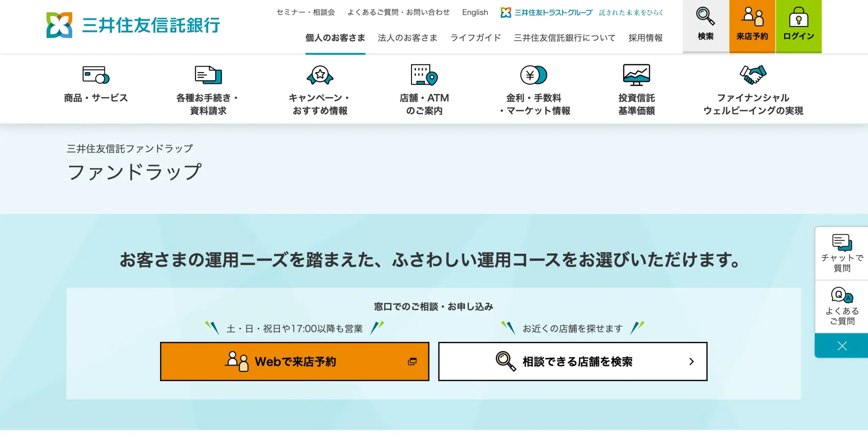Open キャンペーン・おすすめ情報 menu label
The height and width of the screenshot is (442, 868).
coord(320,104)
